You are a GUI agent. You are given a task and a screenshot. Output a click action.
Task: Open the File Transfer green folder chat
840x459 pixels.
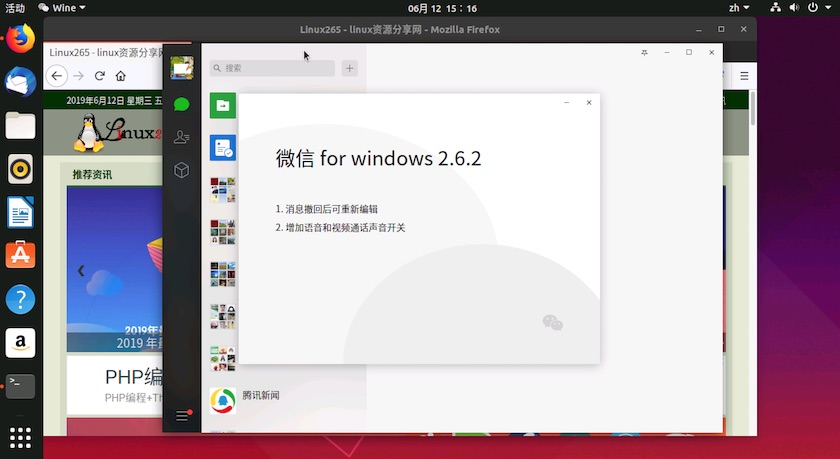pyautogui.click(x=223, y=106)
